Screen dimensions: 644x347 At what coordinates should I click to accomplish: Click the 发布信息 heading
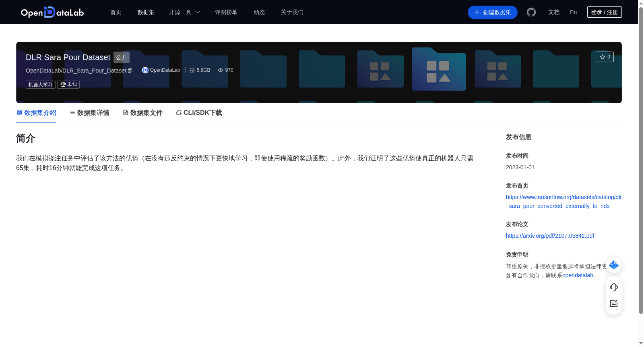point(519,137)
